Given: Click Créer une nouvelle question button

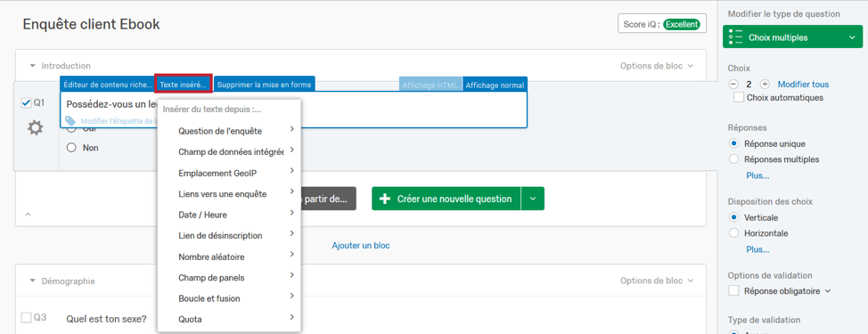Looking at the screenshot, I should (x=446, y=199).
